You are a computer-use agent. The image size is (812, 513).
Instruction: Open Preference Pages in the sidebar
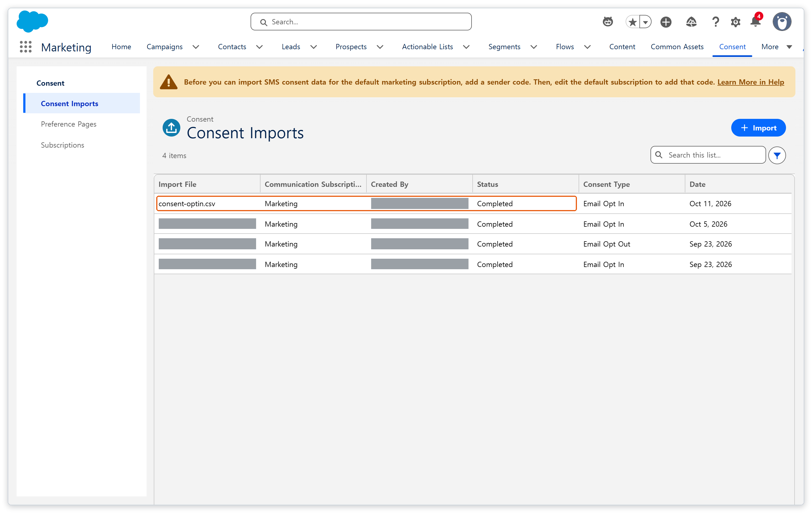click(69, 124)
